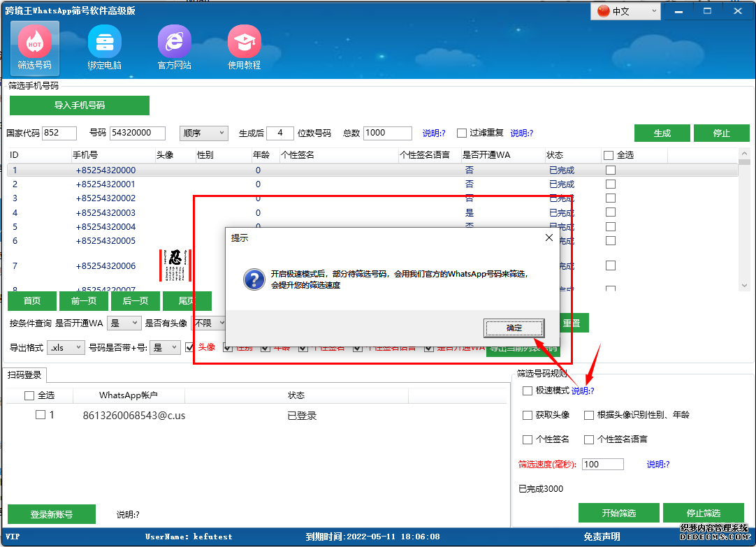Image resolution: width=756 pixels, height=547 pixels.
Task: Click the green 生成 button
Action: pos(662,133)
